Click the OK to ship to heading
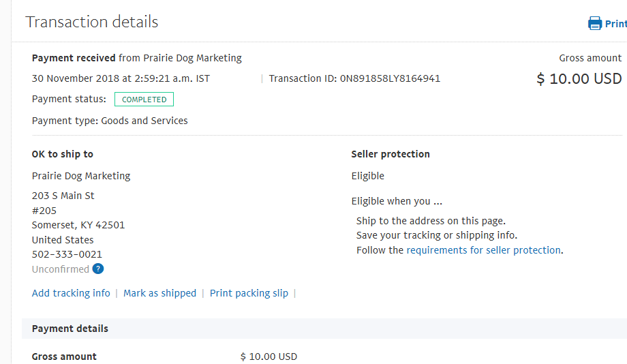This screenshot has width=627, height=364. point(63,154)
